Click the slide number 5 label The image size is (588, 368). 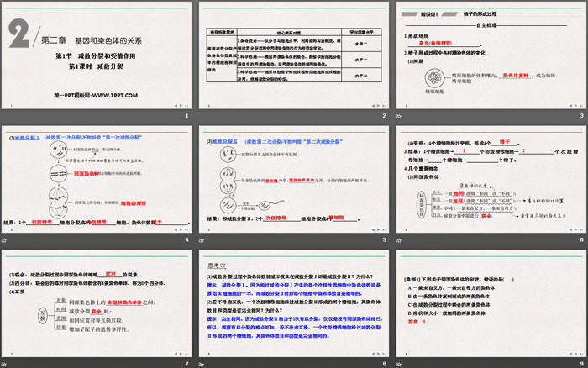[x=385, y=239]
